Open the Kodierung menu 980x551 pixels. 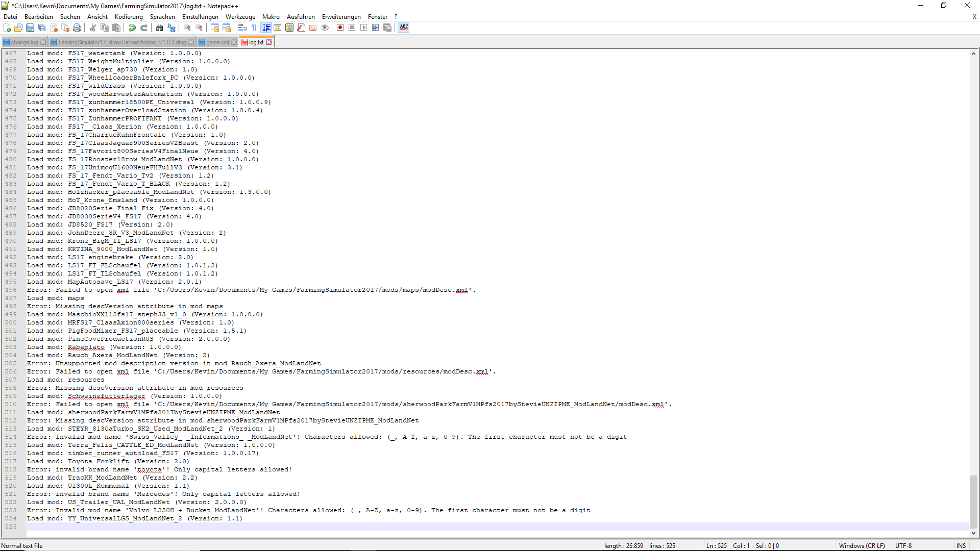click(129, 17)
